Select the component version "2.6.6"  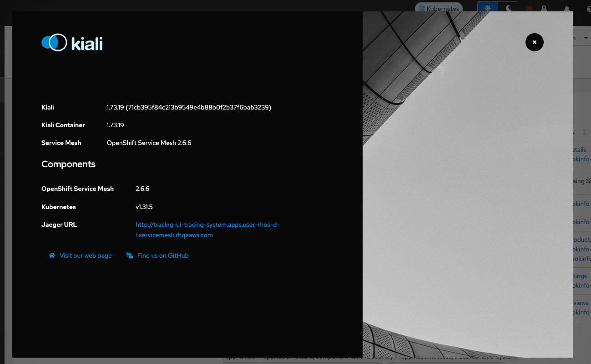pos(142,189)
